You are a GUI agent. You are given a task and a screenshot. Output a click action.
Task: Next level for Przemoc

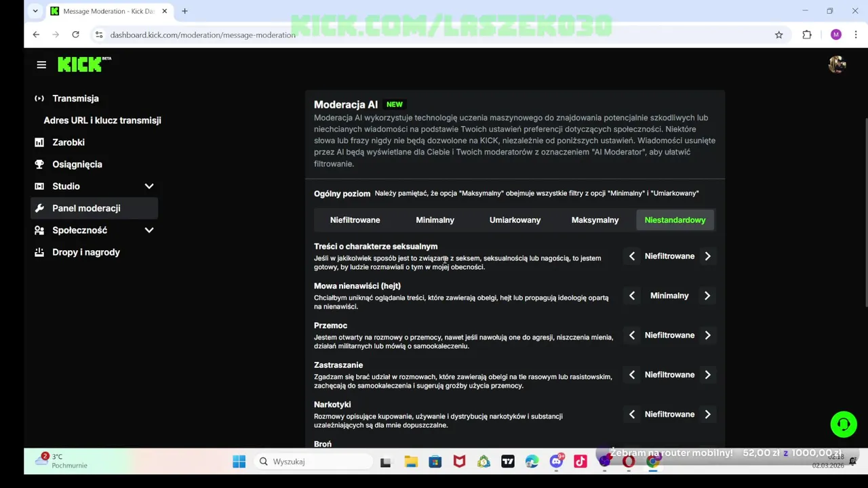click(x=707, y=335)
